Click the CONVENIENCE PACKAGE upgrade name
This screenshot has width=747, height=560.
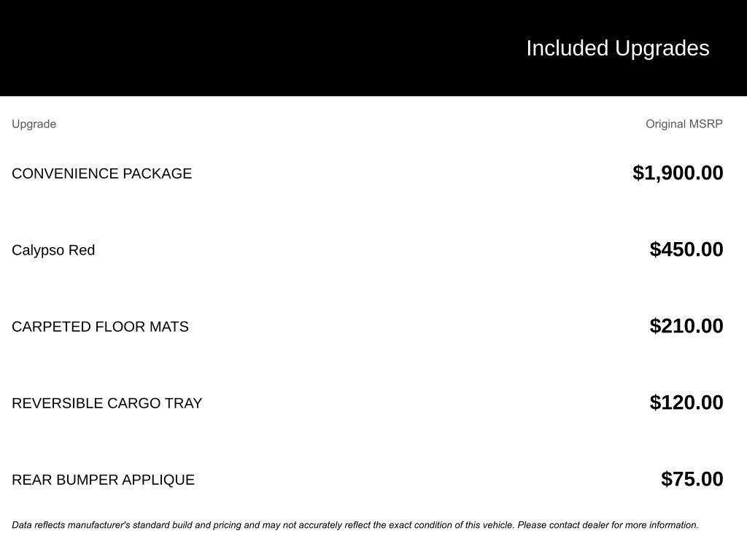102,174
